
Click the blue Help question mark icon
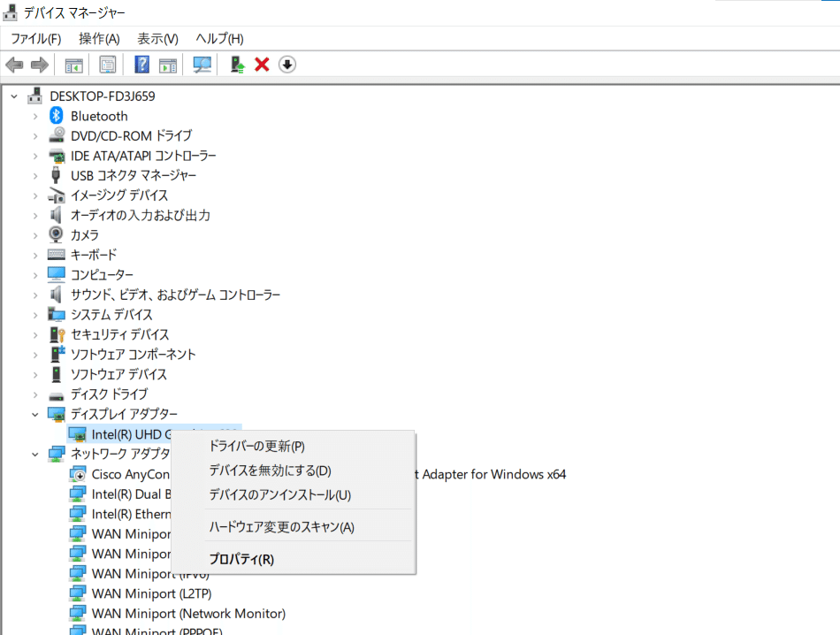click(142, 65)
